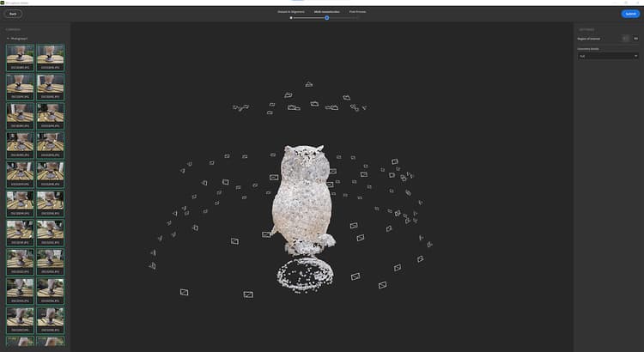Select the blue current-step marker on the progress bar

click(326, 18)
